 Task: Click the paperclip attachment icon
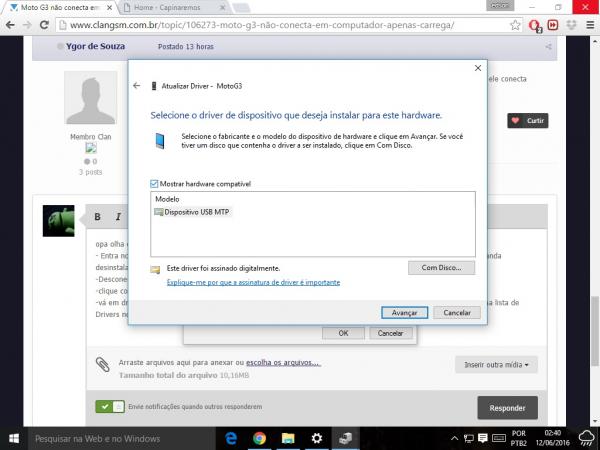pyautogui.click(x=103, y=365)
